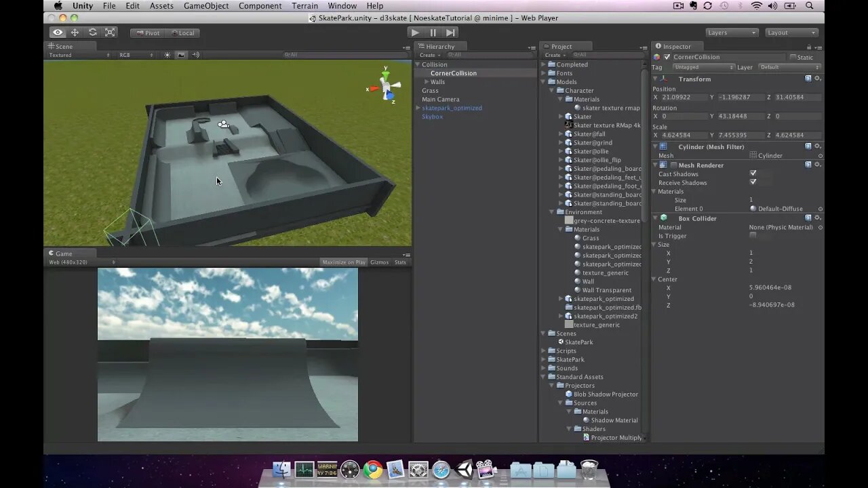Screen dimensions: 868x488
Task: Collapse the Transform component foldout
Action: [x=656, y=79]
